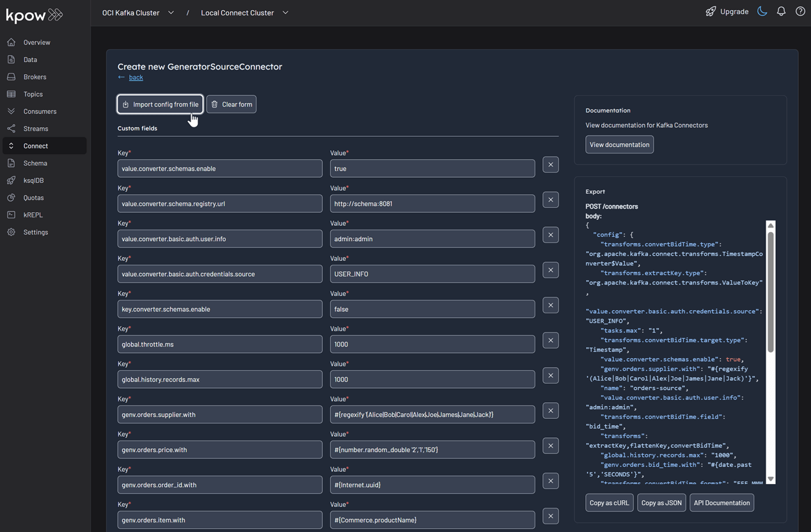The height and width of the screenshot is (532, 811).
Task: Click the back arrow icon
Action: point(122,77)
